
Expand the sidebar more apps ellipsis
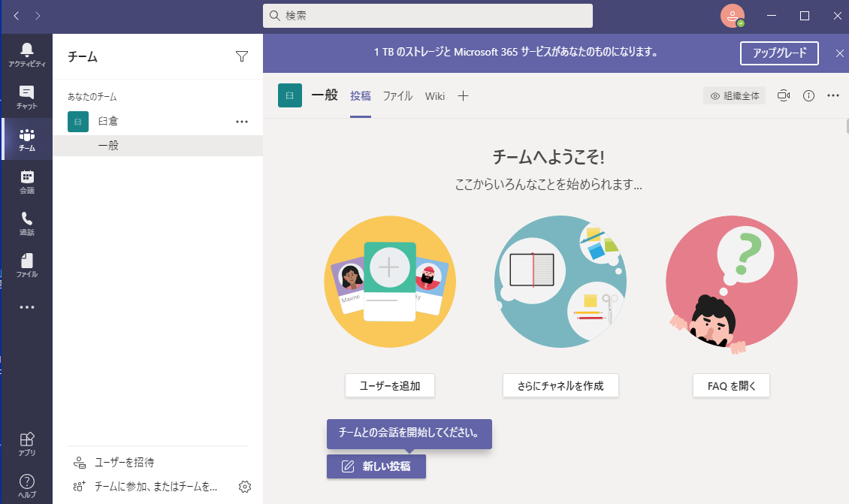27,307
